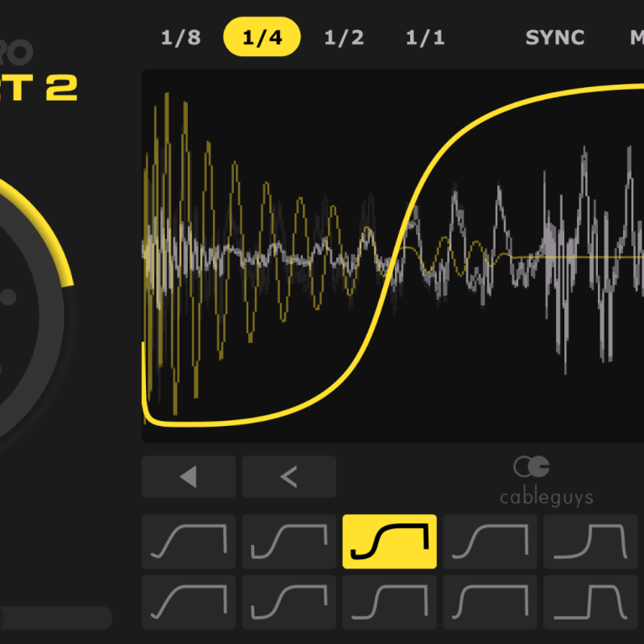Set the rate to 1/8
This screenshot has height=644, width=644.
(179, 38)
